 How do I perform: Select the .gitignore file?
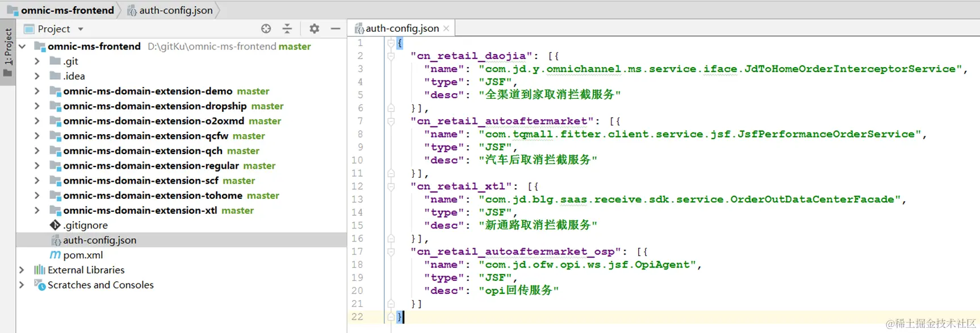tap(85, 225)
